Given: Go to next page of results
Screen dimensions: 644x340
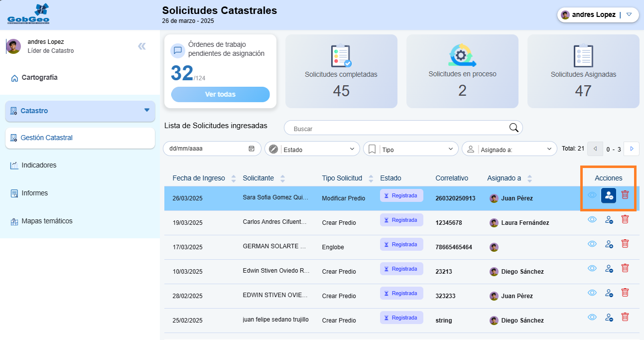Looking at the screenshot, I should tap(632, 149).
